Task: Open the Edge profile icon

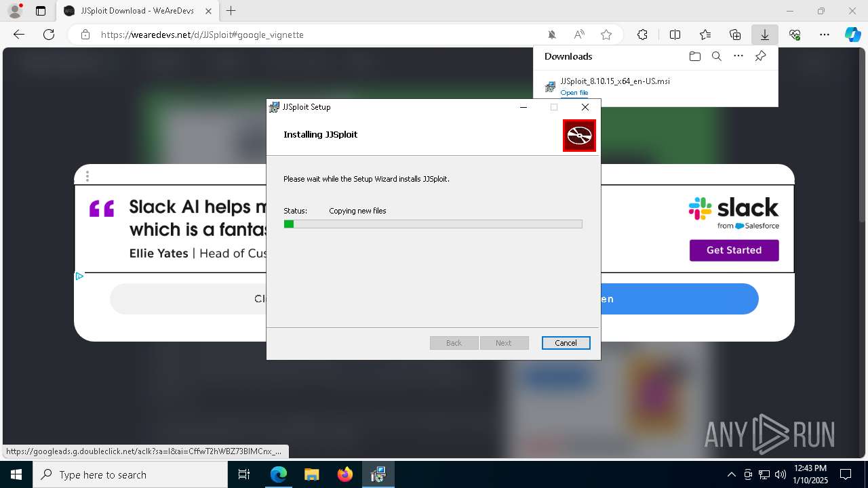Action: coord(15,11)
